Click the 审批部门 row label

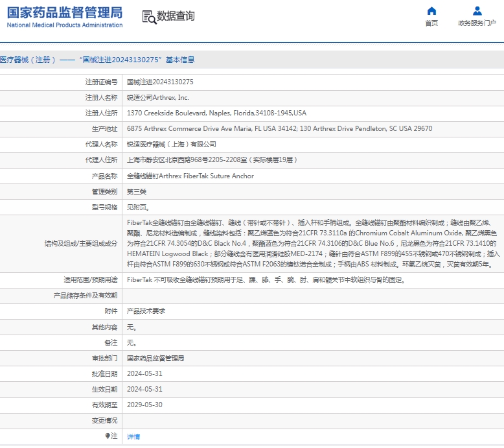(104, 359)
